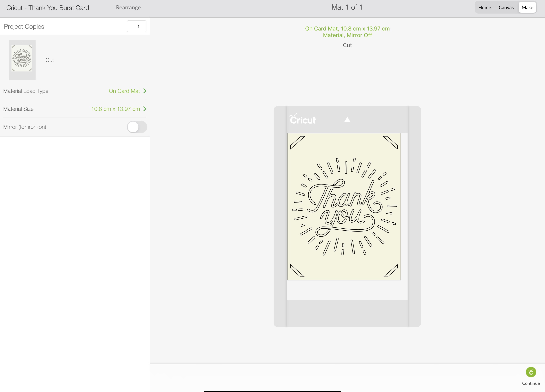The image size is (545, 392).
Task: Open the On Card Mat load type option
Action: pyautogui.click(x=124, y=91)
